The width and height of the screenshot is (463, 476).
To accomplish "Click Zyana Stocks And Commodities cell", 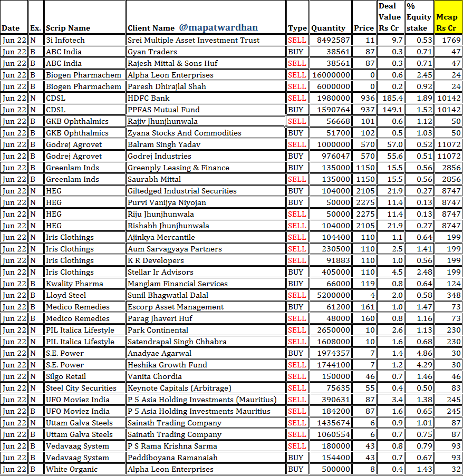I will pos(206,133).
